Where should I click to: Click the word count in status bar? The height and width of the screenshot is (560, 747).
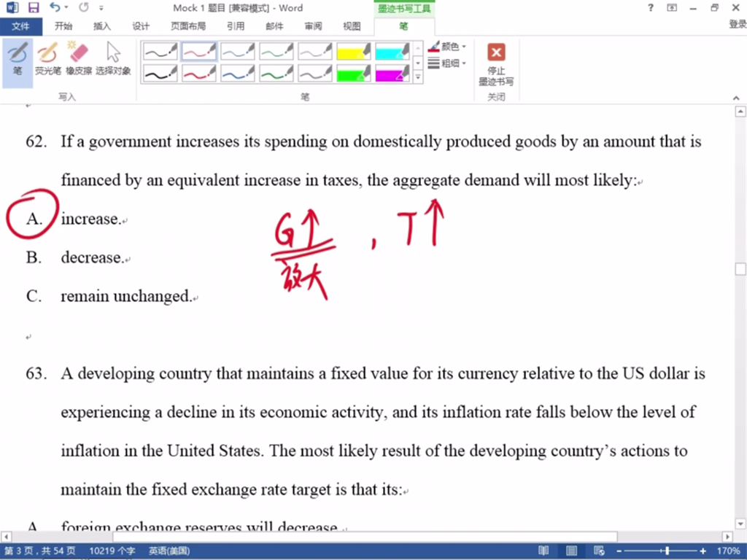(x=111, y=551)
